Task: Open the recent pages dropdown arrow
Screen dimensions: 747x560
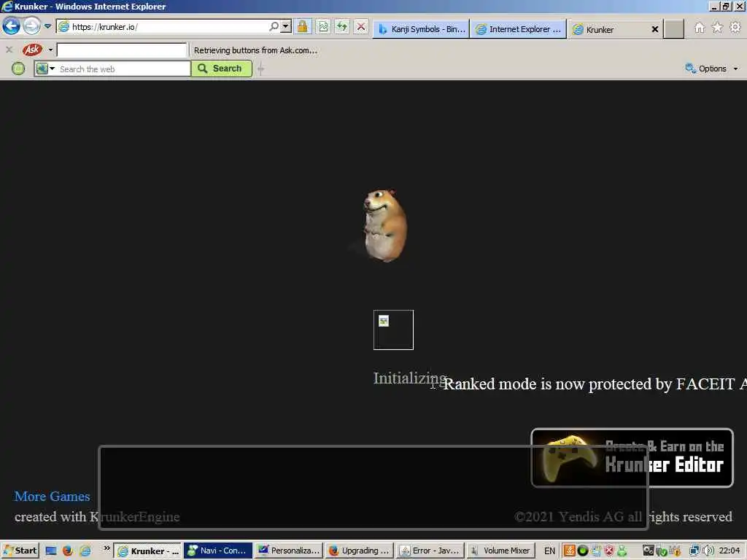Action: (x=47, y=26)
